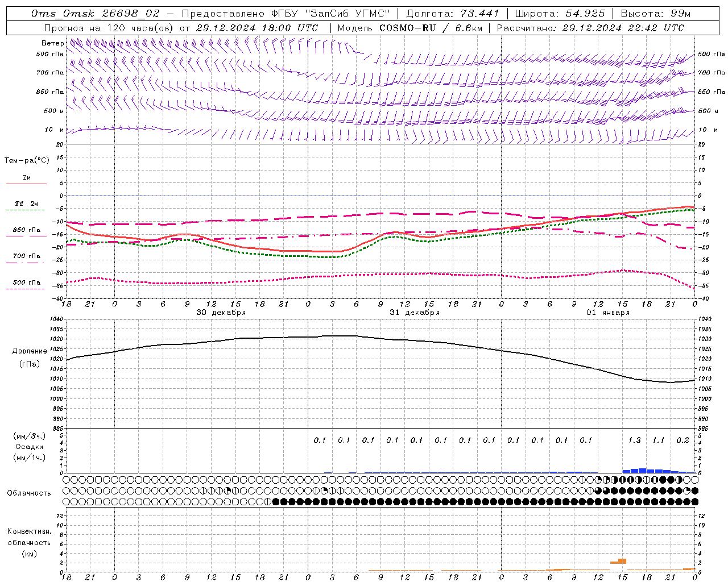Select the (мм/3ч.) precipitation unit label
This screenshot has height=582, width=728.
coord(30,436)
